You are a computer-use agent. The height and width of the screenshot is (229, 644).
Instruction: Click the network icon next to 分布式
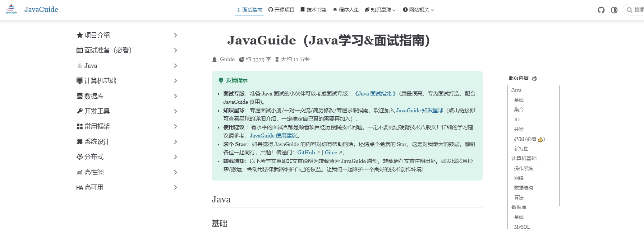(x=80, y=157)
